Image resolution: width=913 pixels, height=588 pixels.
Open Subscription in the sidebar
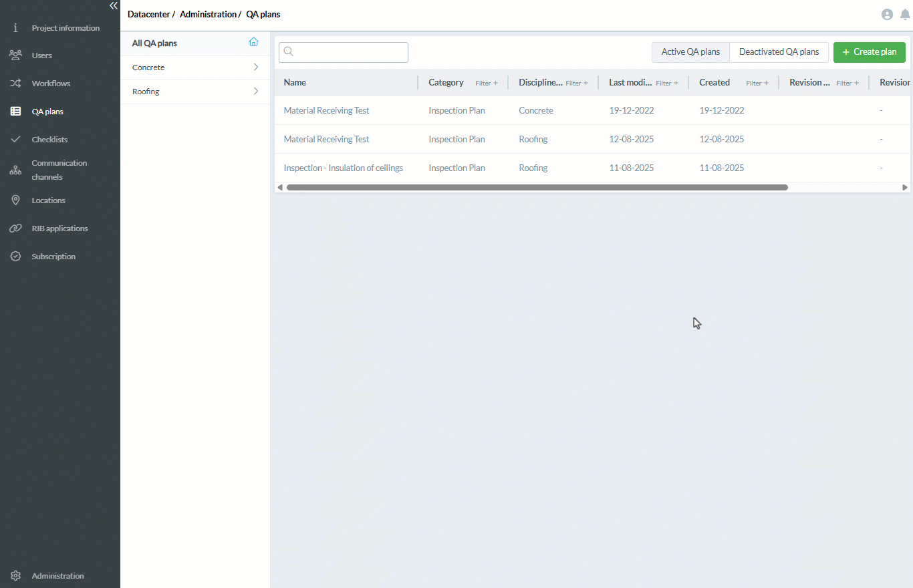click(x=53, y=257)
